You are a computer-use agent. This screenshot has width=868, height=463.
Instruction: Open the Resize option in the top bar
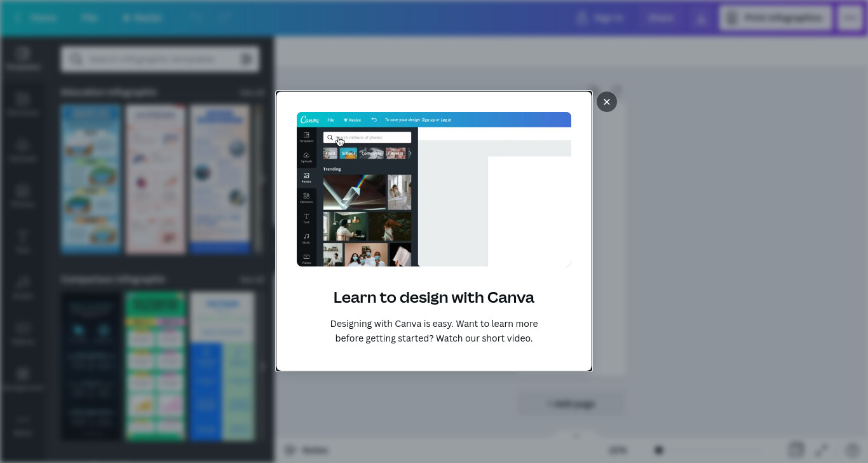click(141, 18)
